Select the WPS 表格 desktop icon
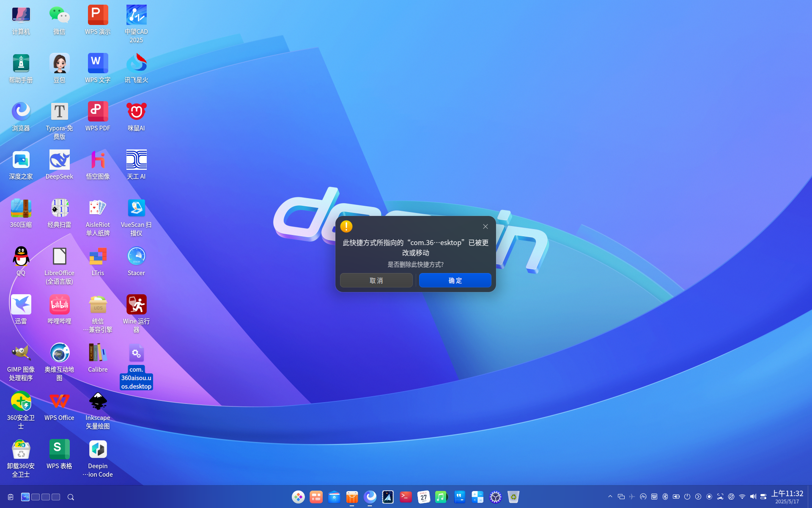Viewport: 812px width, 508px height. (59, 455)
